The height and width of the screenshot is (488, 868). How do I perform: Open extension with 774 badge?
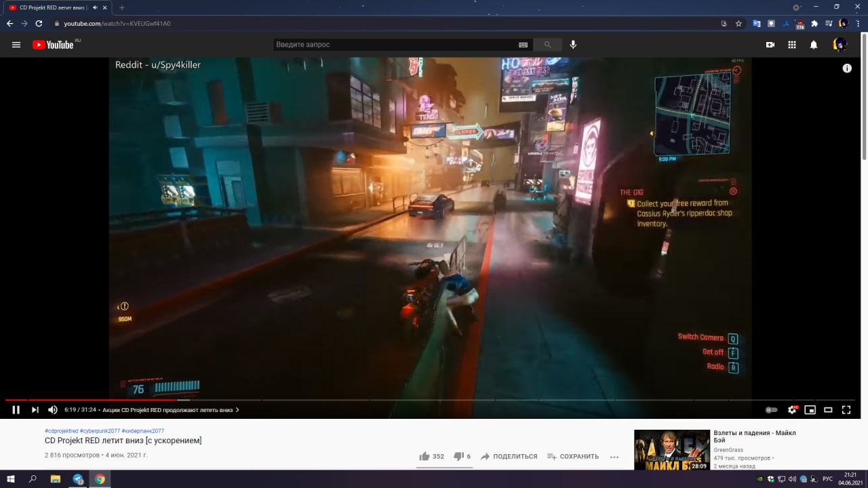(x=800, y=24)
